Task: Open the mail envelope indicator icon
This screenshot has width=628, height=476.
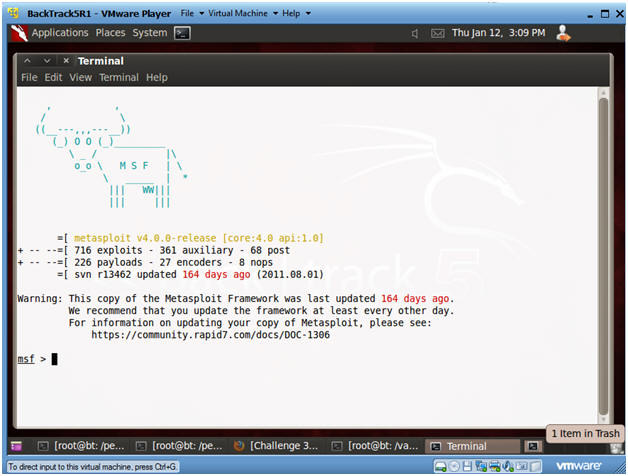Action: (x=437, y=34)
